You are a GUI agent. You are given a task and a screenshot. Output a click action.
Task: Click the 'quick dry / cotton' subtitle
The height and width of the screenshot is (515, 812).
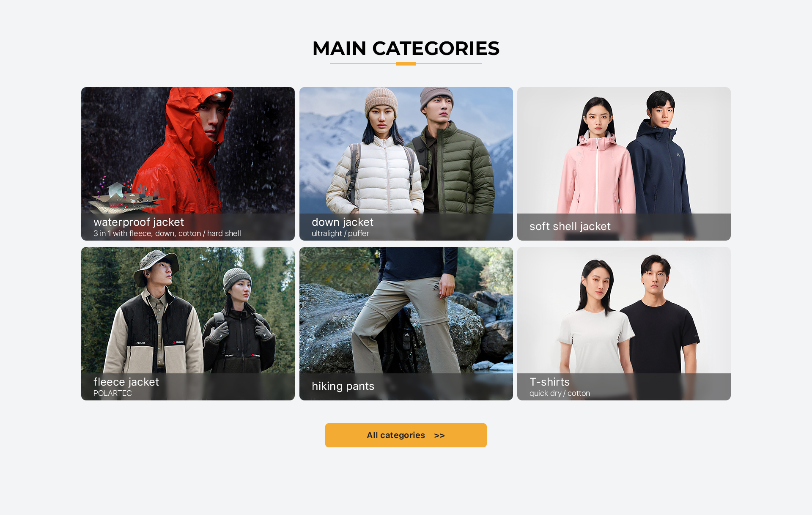coord(560,393)
